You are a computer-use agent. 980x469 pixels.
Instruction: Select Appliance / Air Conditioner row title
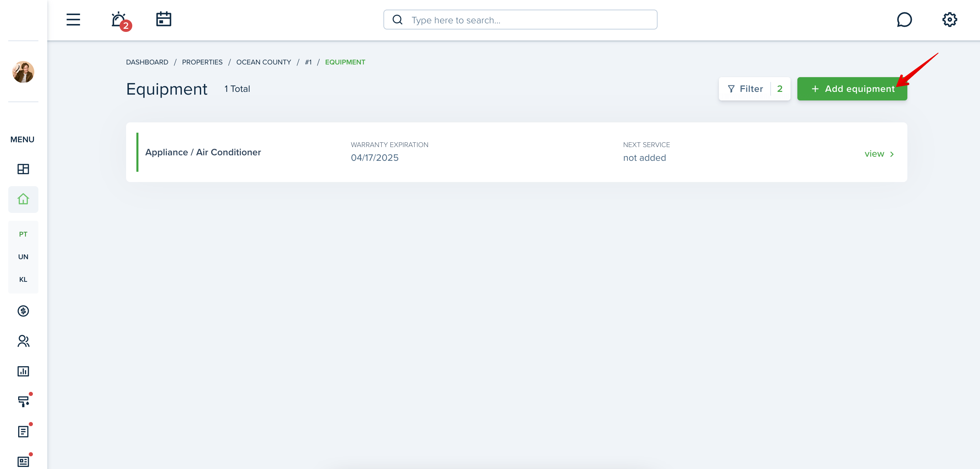pyautogui.click(x=203, y=152)
